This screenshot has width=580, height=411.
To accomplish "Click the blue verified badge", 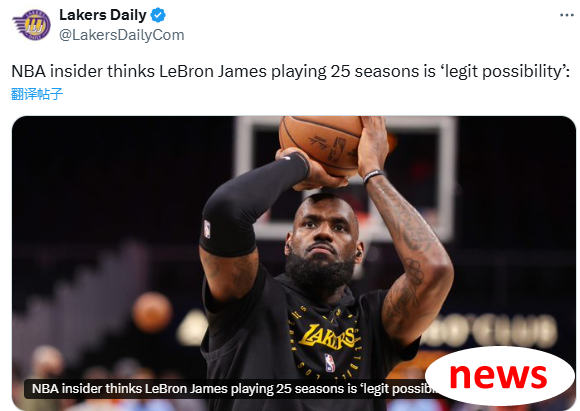I will pyautogui.click(x=158, y=15).
